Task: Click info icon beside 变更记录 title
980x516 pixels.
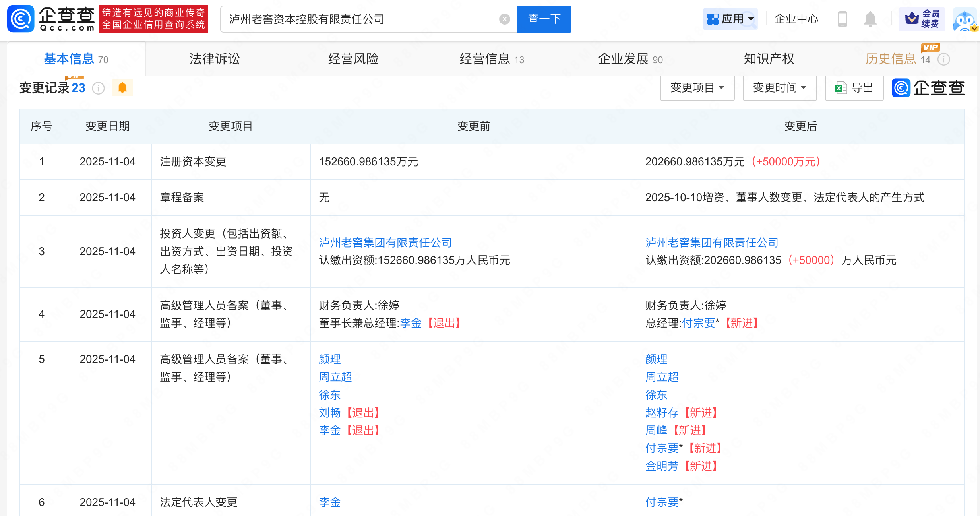Action: (x=98, y=88)
